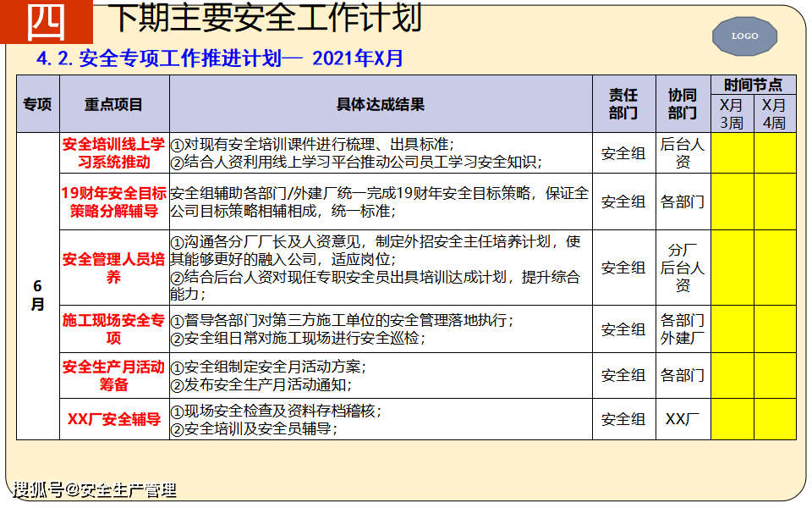Screen dimensions: 812x508
Task: Click the subtitle 4.2.安全专项工作推进计划
Action: click(x=220, y=58)
